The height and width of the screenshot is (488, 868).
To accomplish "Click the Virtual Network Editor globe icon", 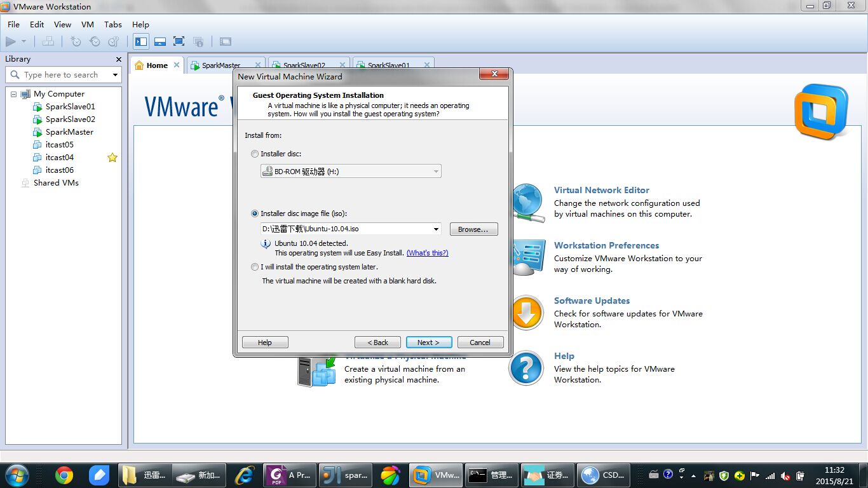I will click(x=528, y=203).
